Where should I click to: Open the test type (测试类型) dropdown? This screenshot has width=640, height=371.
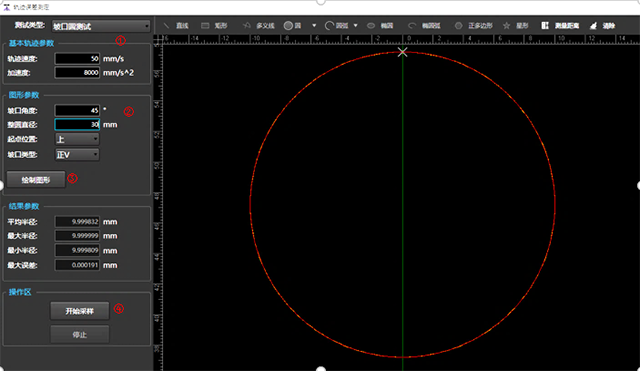[101, 27]
